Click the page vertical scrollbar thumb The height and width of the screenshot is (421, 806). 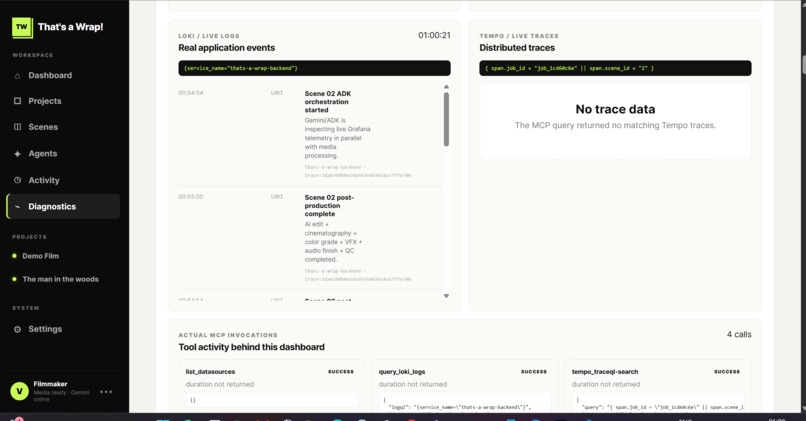click(803, 64)
